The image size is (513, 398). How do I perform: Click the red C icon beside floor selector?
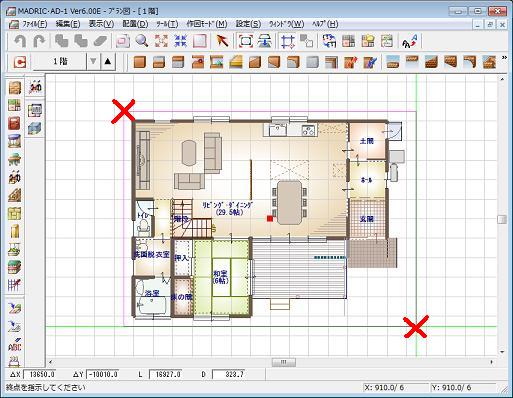(20, 62)
